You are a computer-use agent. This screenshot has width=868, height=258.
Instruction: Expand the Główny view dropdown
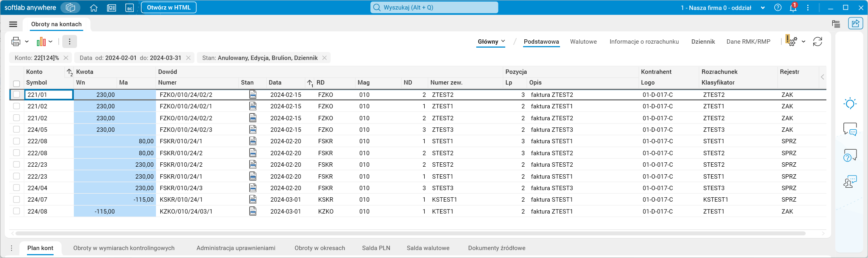(x=491, y=41)
